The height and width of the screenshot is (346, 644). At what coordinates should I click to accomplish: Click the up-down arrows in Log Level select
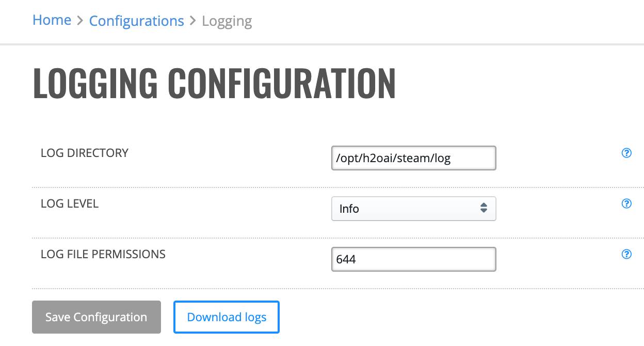click(484, 208)
